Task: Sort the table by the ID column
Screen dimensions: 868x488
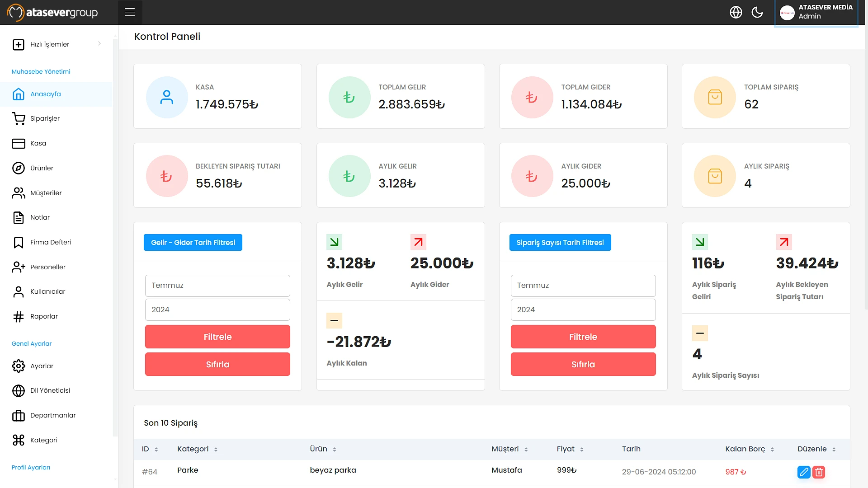Action: (156, 450)
